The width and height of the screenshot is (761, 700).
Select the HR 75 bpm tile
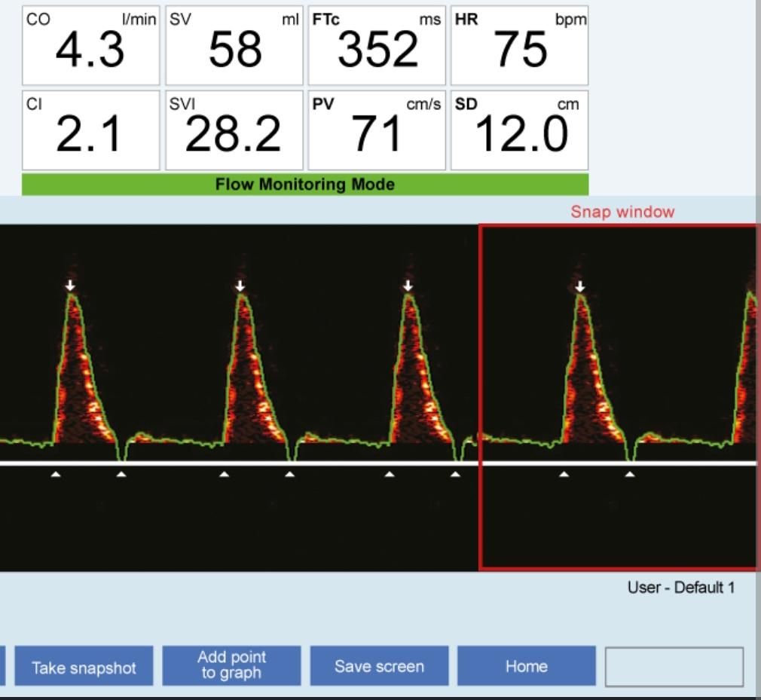tap(519, 46)
